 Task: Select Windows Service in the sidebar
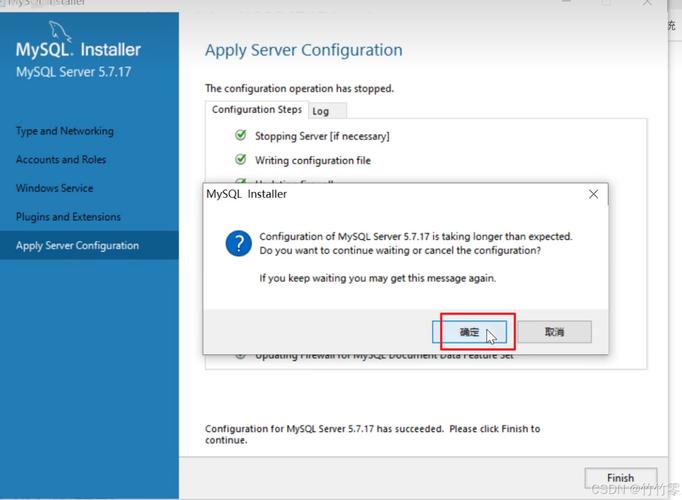(x=55, y=188)
